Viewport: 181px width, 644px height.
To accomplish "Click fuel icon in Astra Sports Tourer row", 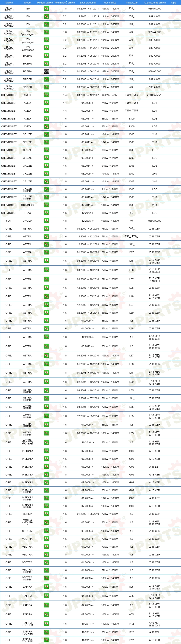I will tap(46, 442).
